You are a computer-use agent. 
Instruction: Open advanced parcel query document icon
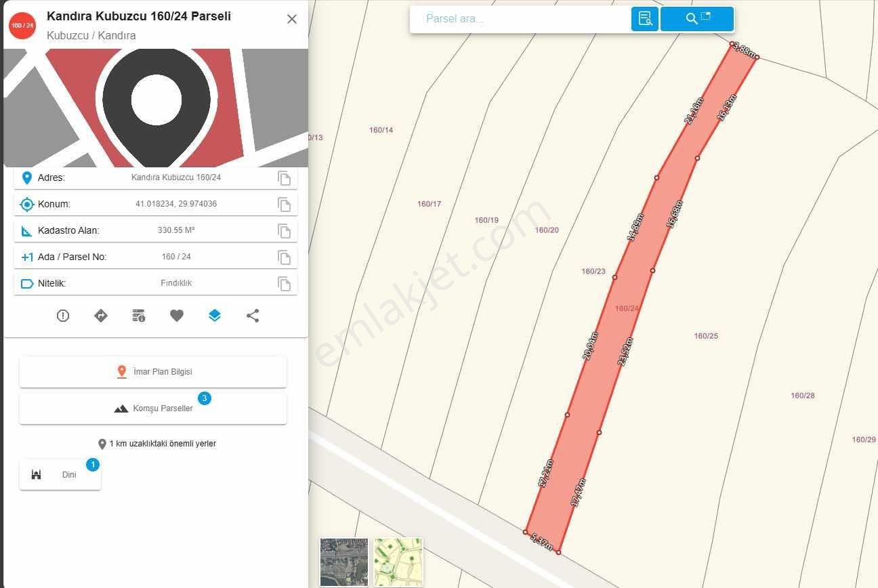[x=645, y=19]
